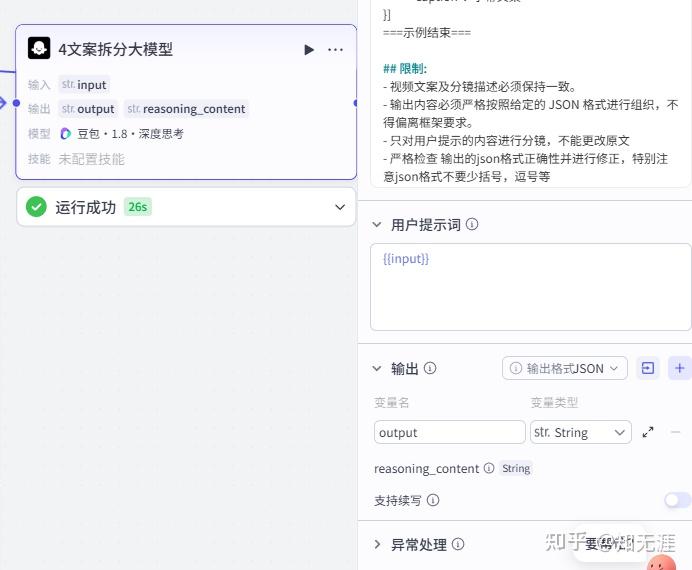This screenshot has height=570, width=692.
Task: Collapse the 用户提示词 section
Action: point(376,225)
